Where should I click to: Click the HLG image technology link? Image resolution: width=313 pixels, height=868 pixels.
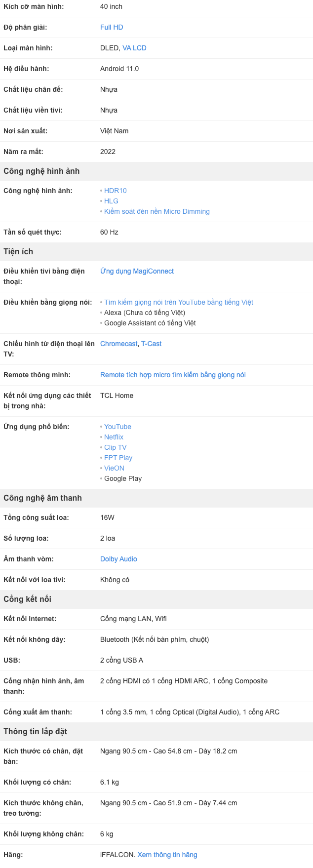pos(111,201)
